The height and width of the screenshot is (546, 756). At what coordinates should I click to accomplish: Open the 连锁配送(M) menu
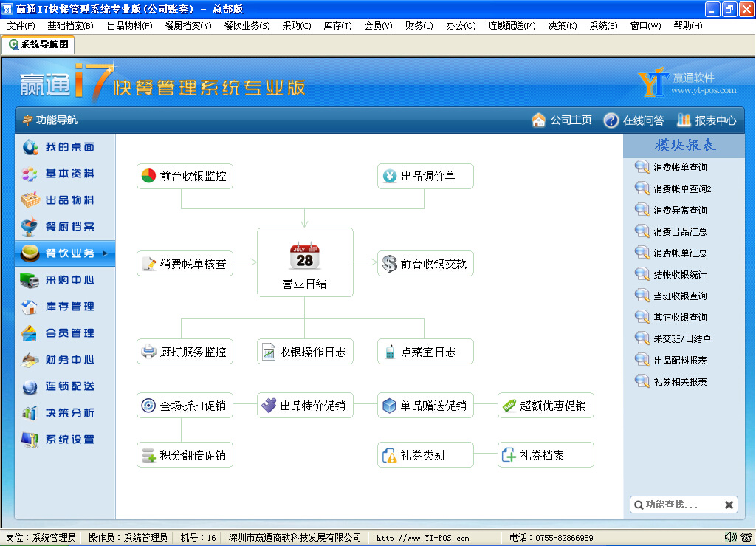pos(512,26)
